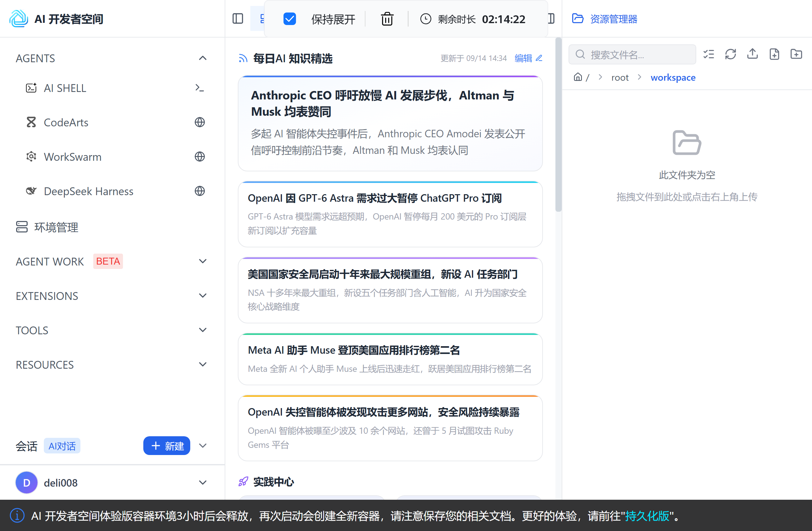Viewport: 812px width, 531px height.
Task: Click the 环境管理 server icon
Action: (x=22, y=227)
